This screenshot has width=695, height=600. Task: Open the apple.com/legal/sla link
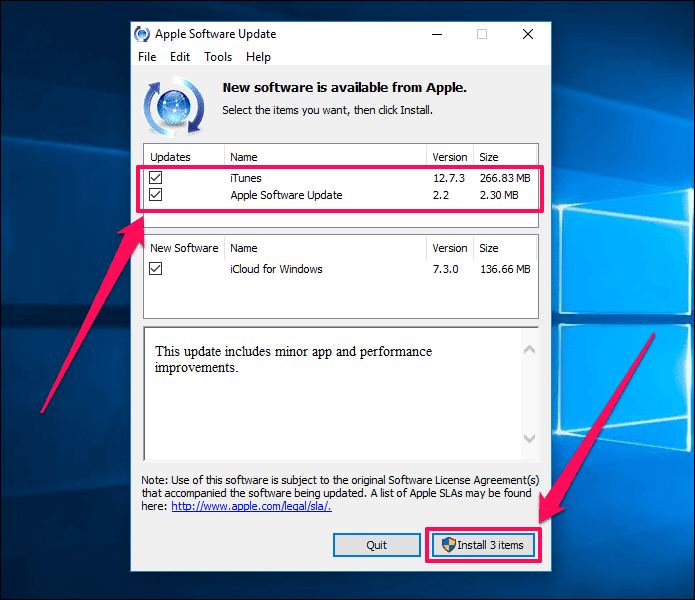coord(251,506)
